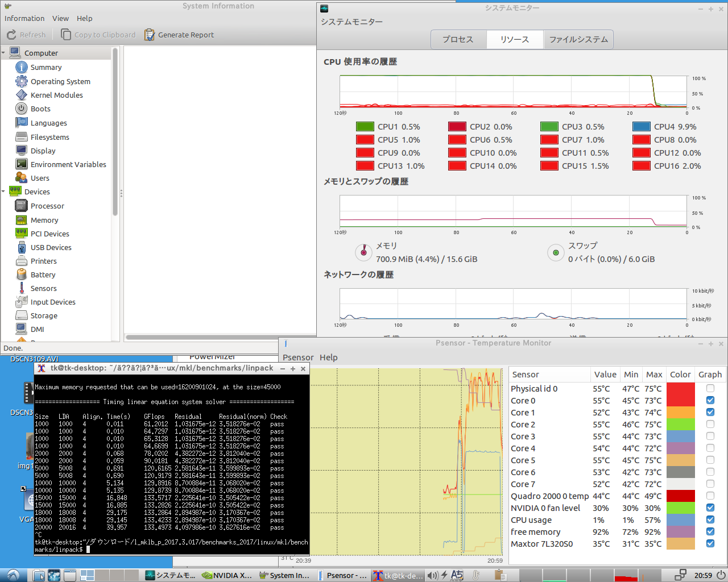Open the Processor entry icon
The width and height of the screenshot is (728, 582).
(22, 206)
